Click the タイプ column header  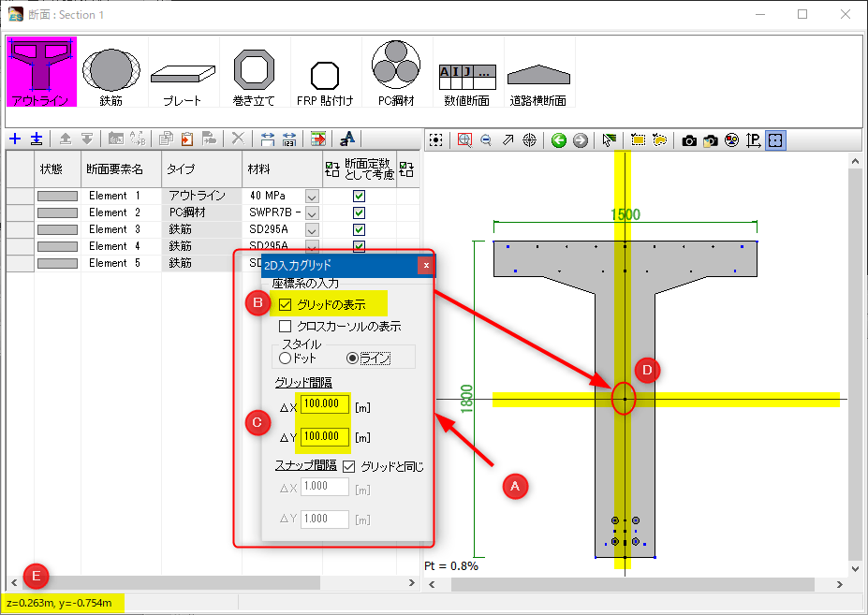(201, 168)
